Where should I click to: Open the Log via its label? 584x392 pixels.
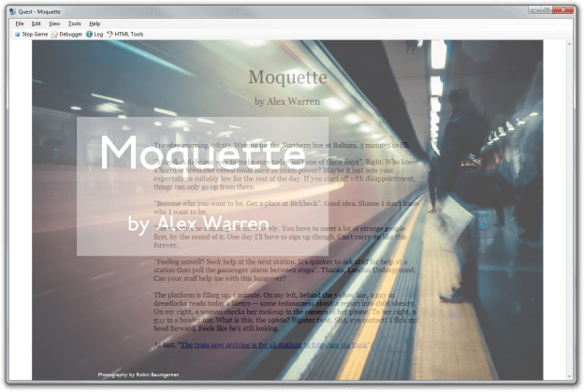[x=98, y=35]
